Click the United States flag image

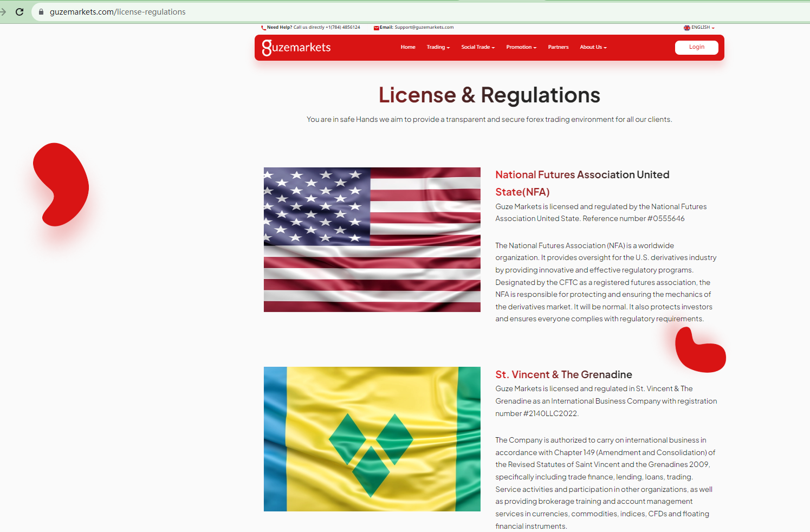372,239
